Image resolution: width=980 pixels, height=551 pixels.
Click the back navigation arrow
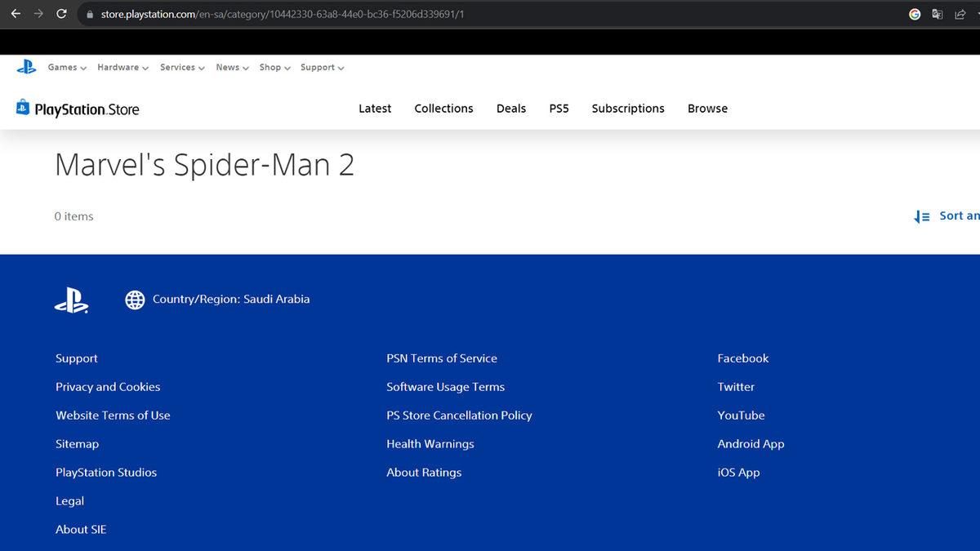pyautogui.click(x=16, y=14)
